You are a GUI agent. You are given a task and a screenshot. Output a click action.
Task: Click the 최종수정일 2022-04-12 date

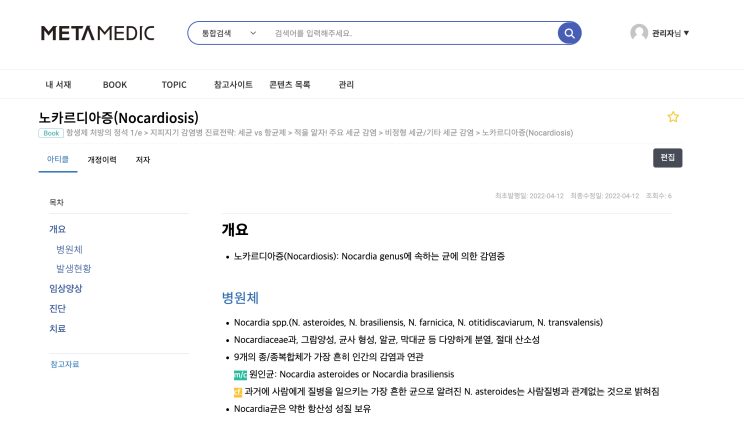[605, 196]
